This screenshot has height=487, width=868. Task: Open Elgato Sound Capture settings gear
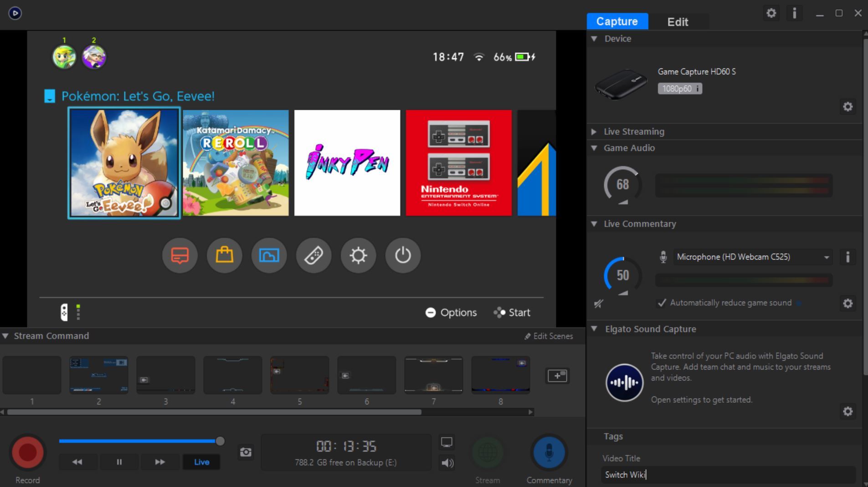click(847, 411)
